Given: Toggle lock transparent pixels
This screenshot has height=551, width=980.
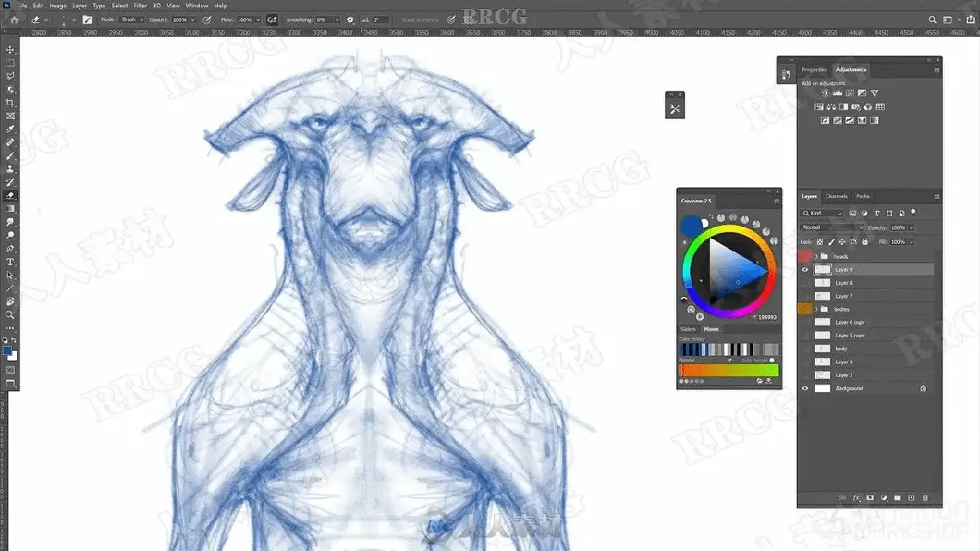Looking at the screenshot, I should coord(820,242).
